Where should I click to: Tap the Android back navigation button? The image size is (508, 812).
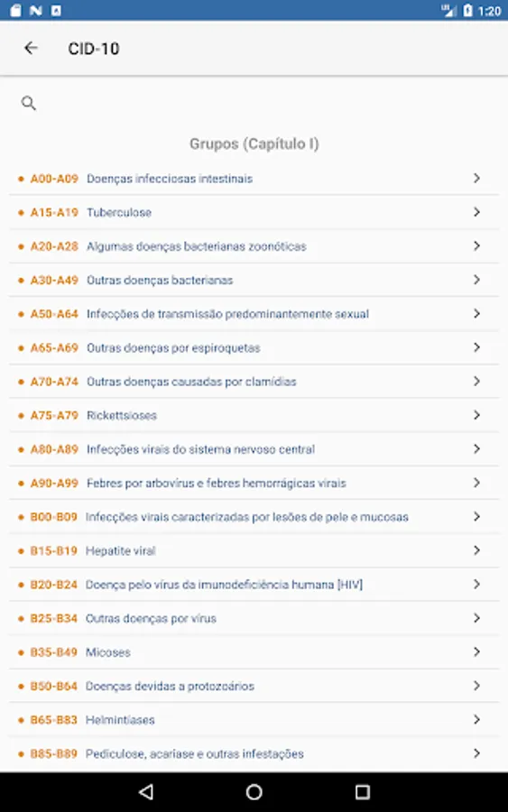146,791
